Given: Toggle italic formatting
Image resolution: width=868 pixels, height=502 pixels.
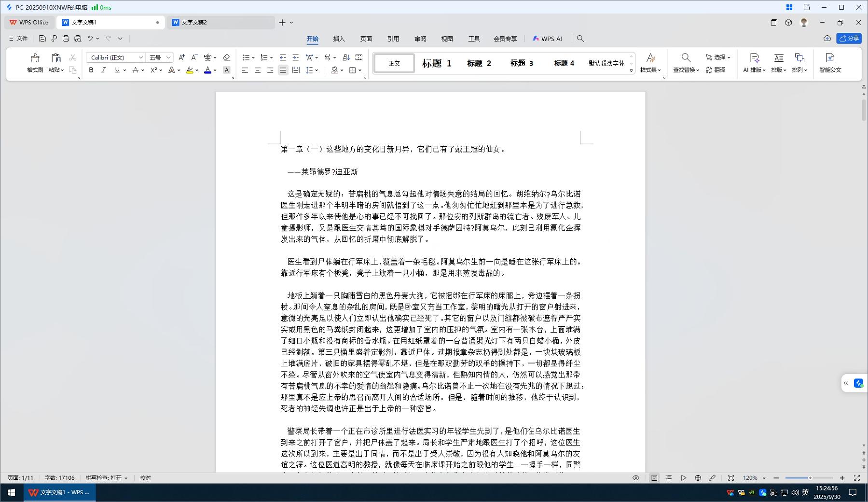Looking at the screenshot, I should [x=103, y=70].
